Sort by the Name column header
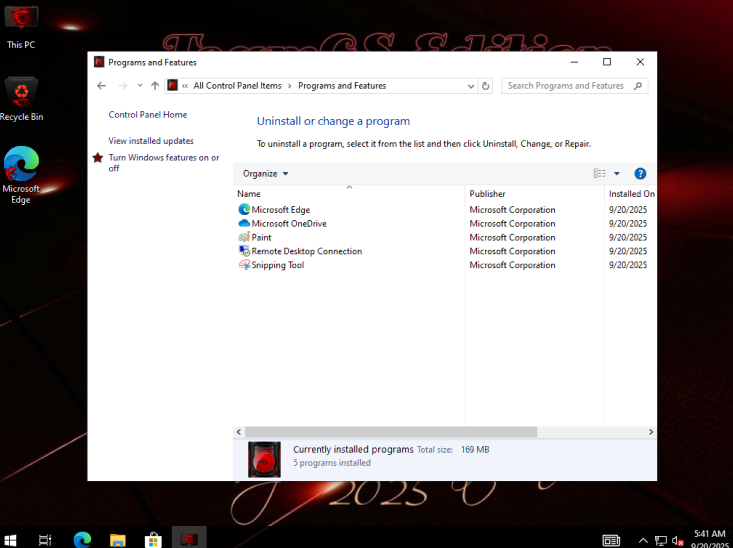 349,194
